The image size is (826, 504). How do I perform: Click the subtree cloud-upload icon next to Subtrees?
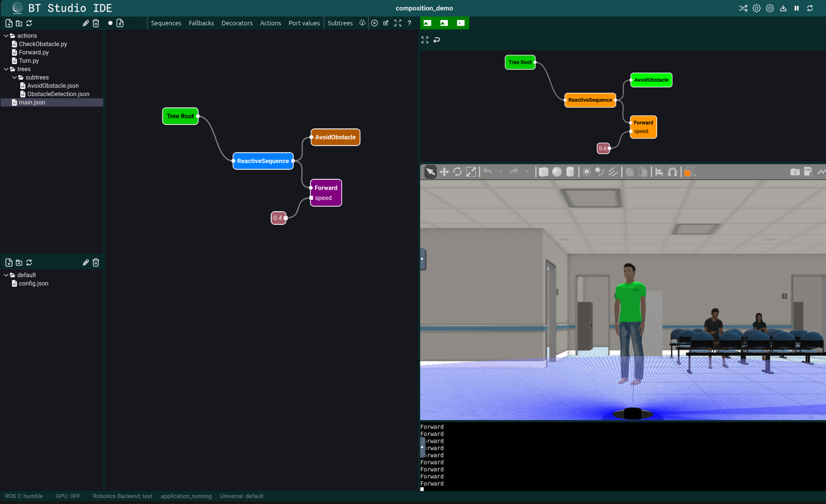(x=362, y=23)
